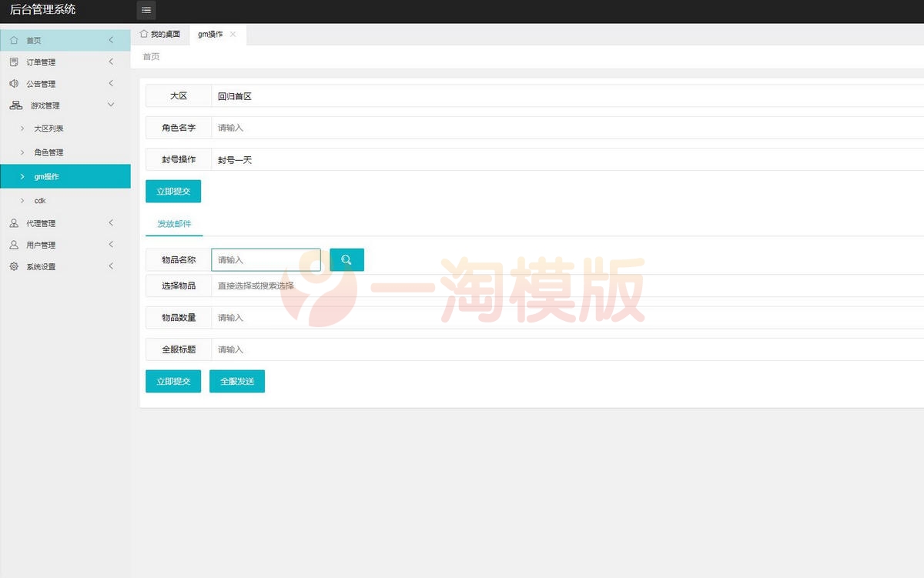
Task: Click the hierarchy icon beside 游戏管理
Action: [15, 105]
